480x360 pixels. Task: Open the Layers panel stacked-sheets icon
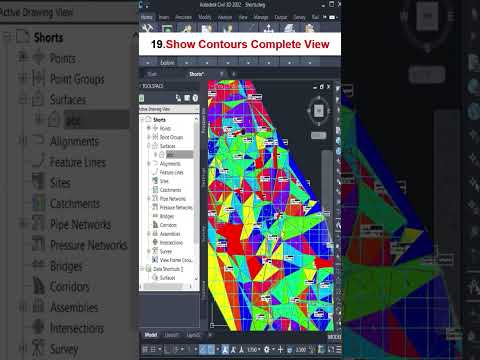289,29
